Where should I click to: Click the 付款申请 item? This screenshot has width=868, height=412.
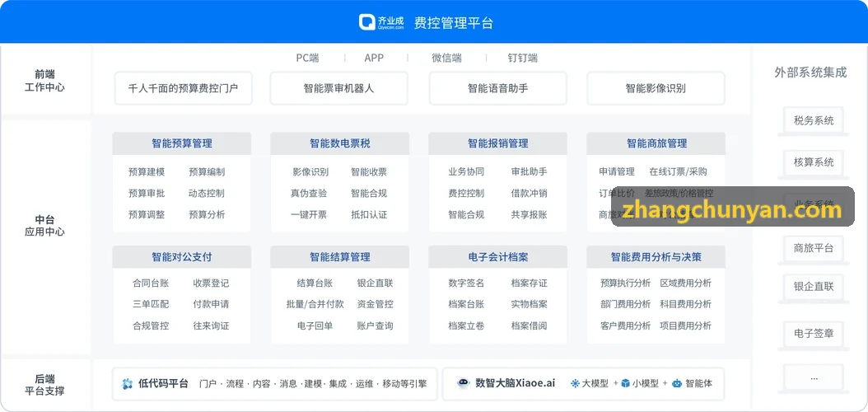click(x=211, y=305)
